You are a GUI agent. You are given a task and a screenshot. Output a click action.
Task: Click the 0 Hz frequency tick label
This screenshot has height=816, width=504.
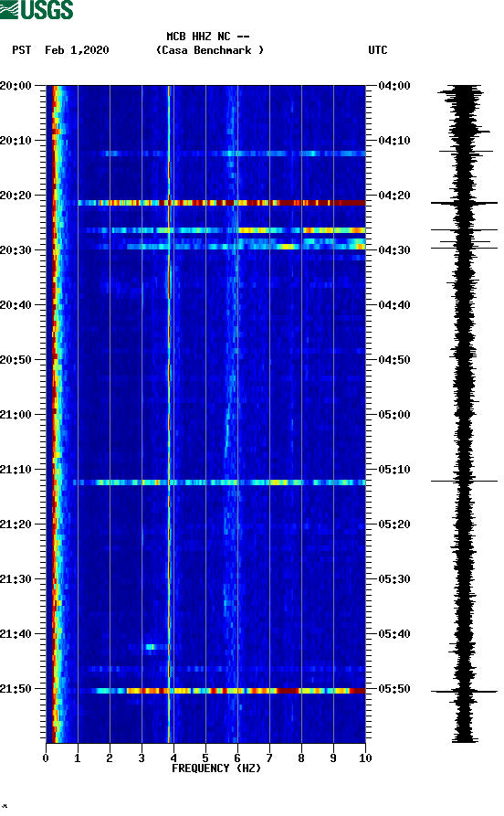click(46, 758)
